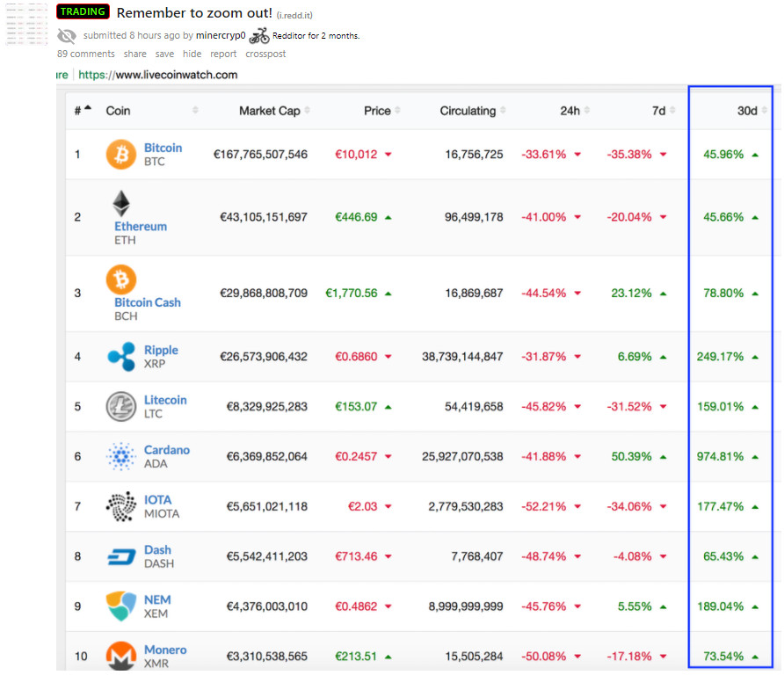Click the Dash logo icon
This screenshot has height=675, width=784.
click(x=121, y=556)
